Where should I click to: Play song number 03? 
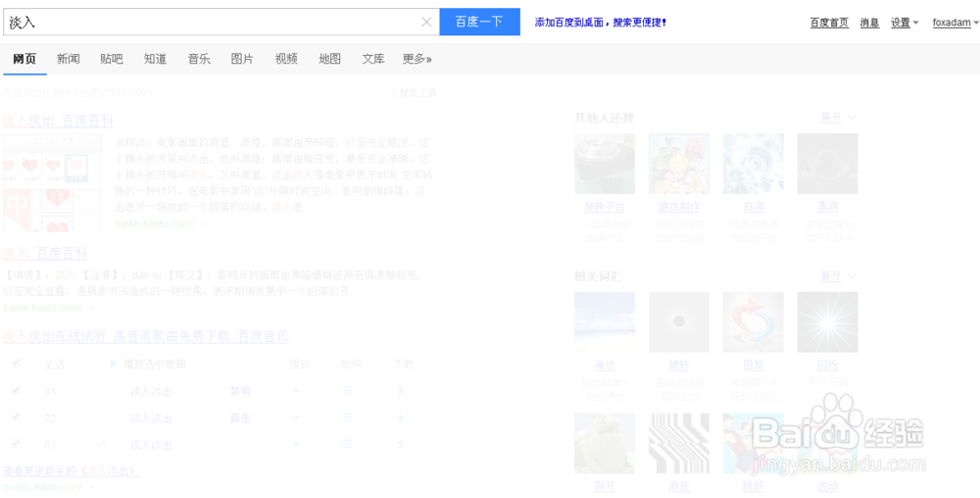pos(297,444)
